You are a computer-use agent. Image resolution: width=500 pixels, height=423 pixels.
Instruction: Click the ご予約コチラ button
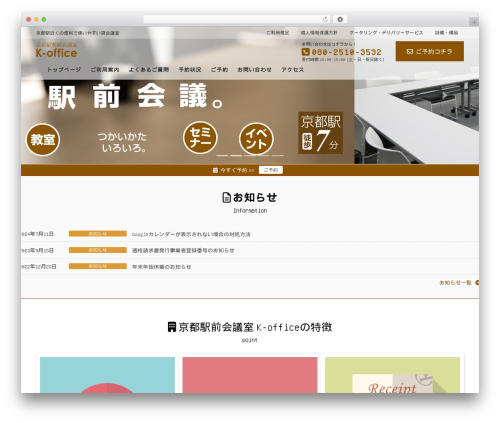(x=430, y=51)
